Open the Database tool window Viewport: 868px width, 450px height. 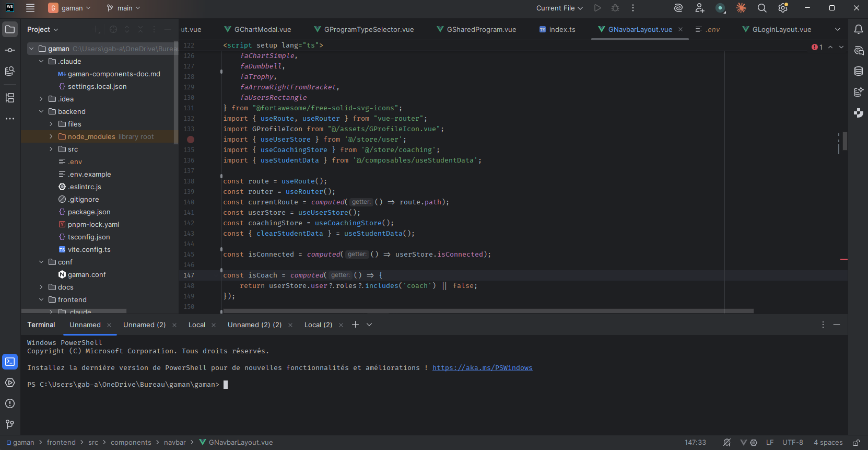(x=858, y=71)
